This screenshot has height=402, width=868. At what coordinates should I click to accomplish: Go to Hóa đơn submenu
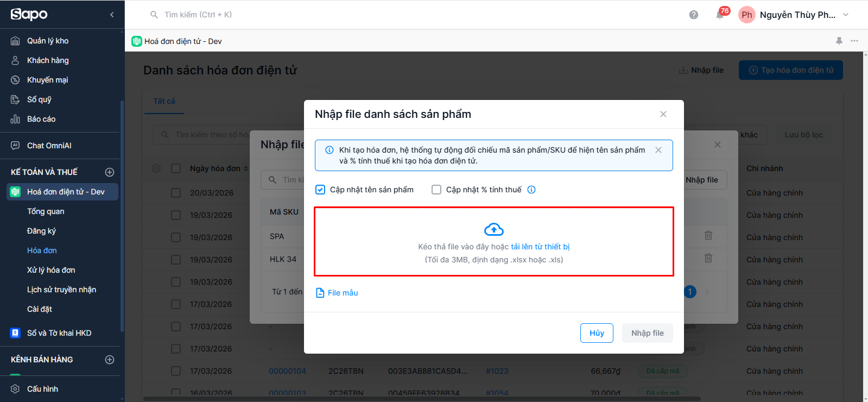click(x=42, y=250)
